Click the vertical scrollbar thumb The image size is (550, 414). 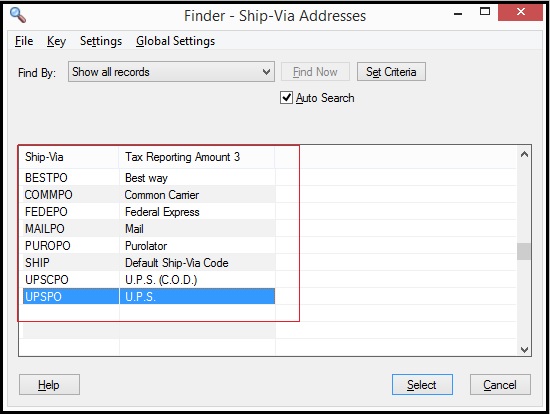(524, 251)
